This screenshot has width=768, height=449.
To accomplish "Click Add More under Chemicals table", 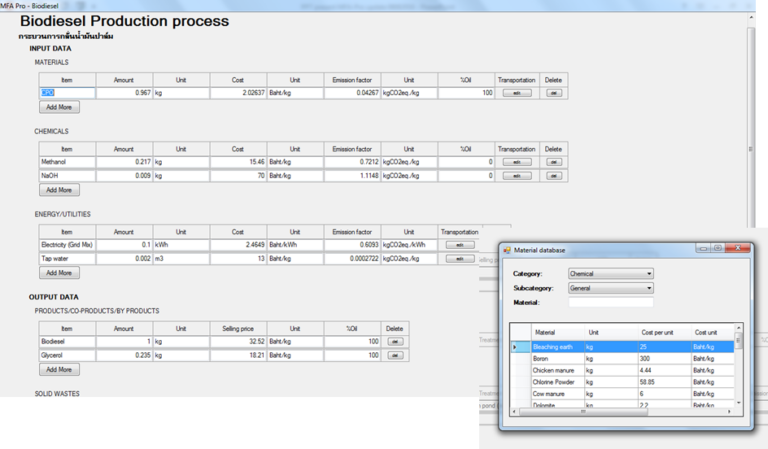I will [59, 190].
